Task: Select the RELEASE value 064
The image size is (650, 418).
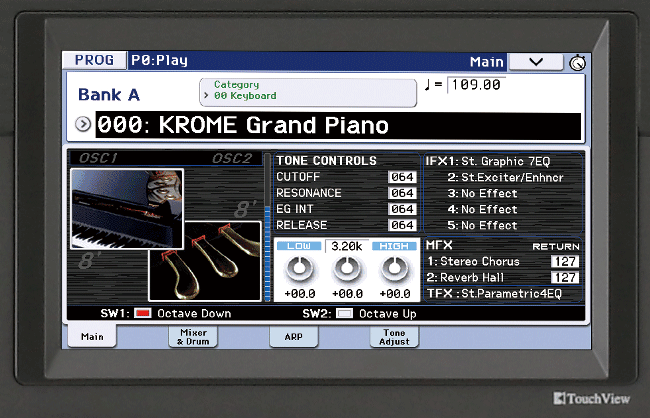Action: point(402,225)
